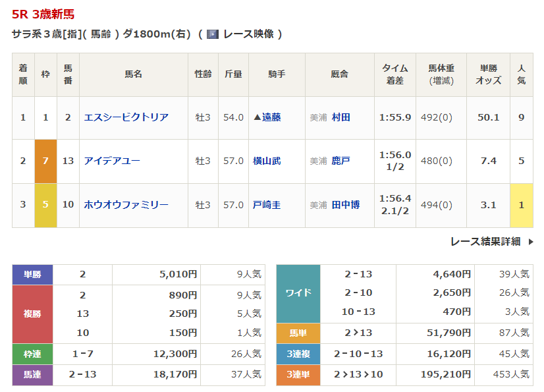Open trainer 田中博 stable page

346,205
